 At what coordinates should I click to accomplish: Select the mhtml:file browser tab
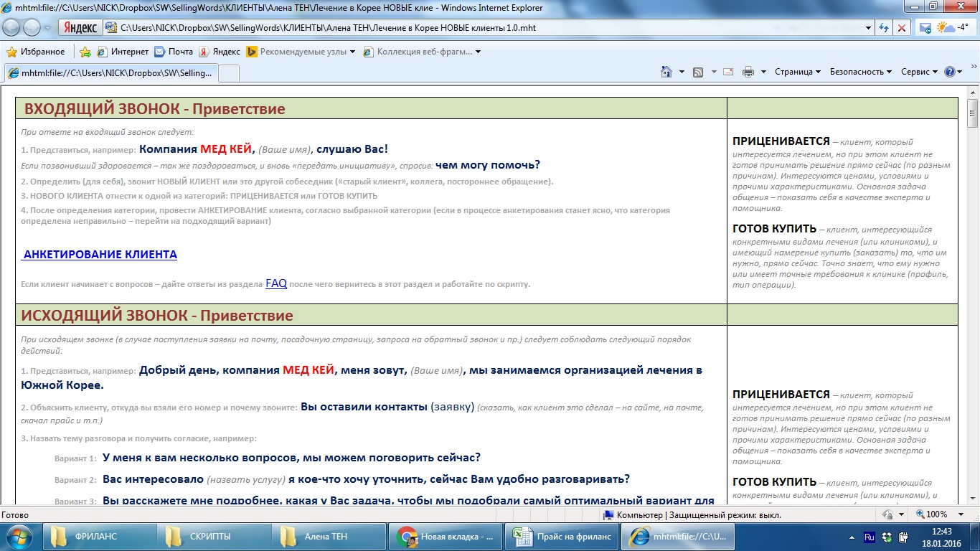click(110, 73)
